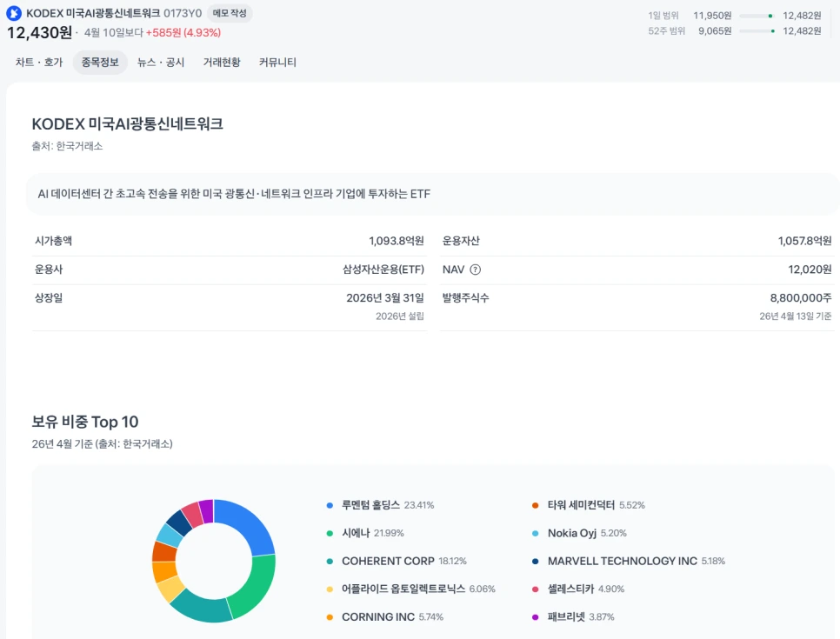Click the purple 패브리넷 legend dot

pos(535,617)
